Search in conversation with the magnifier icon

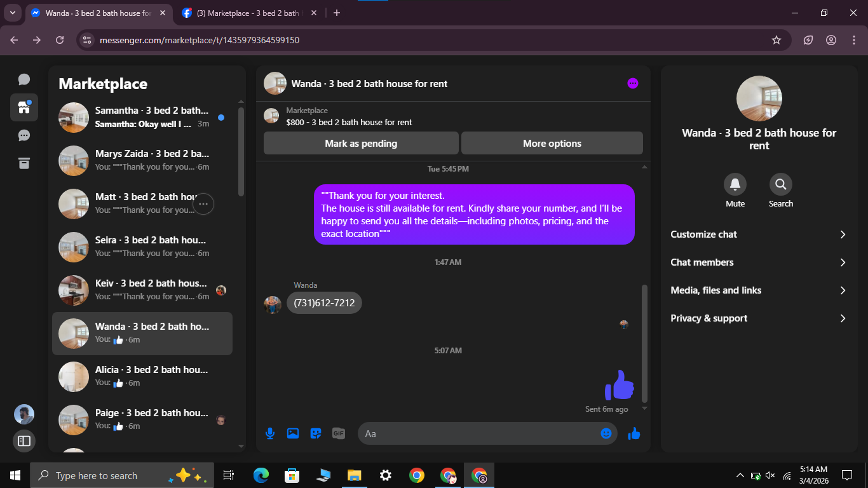[781, 184]
